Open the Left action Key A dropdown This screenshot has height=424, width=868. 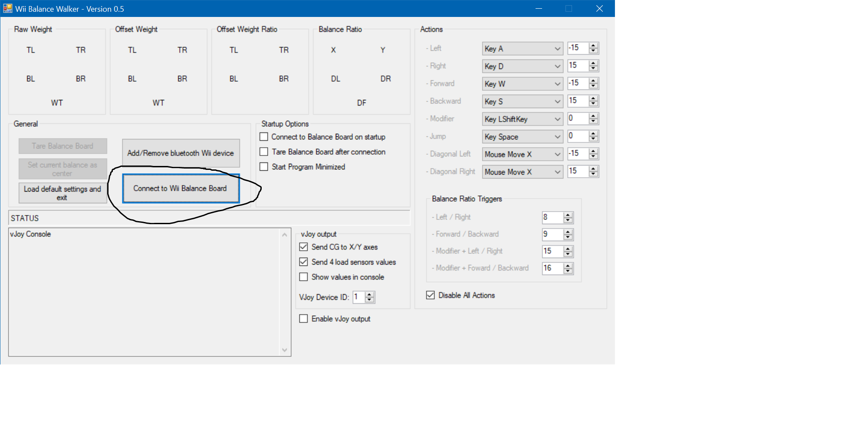pyautogui.click(x=523, y=49)
